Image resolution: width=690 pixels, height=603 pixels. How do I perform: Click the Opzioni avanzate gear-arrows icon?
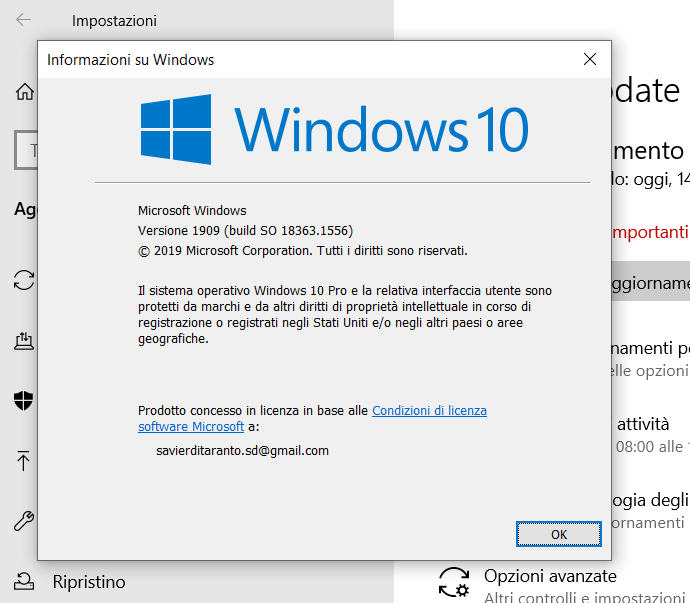[454, 582]
